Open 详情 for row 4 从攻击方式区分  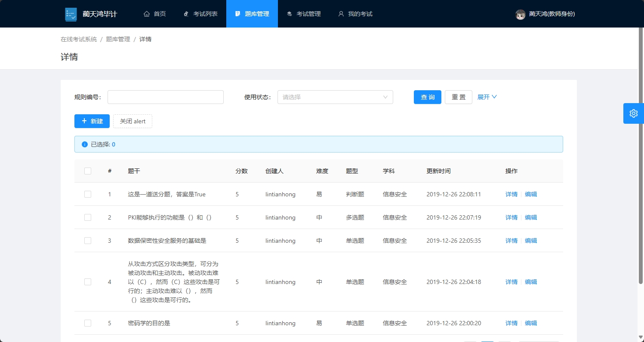[x=512, y=282]
